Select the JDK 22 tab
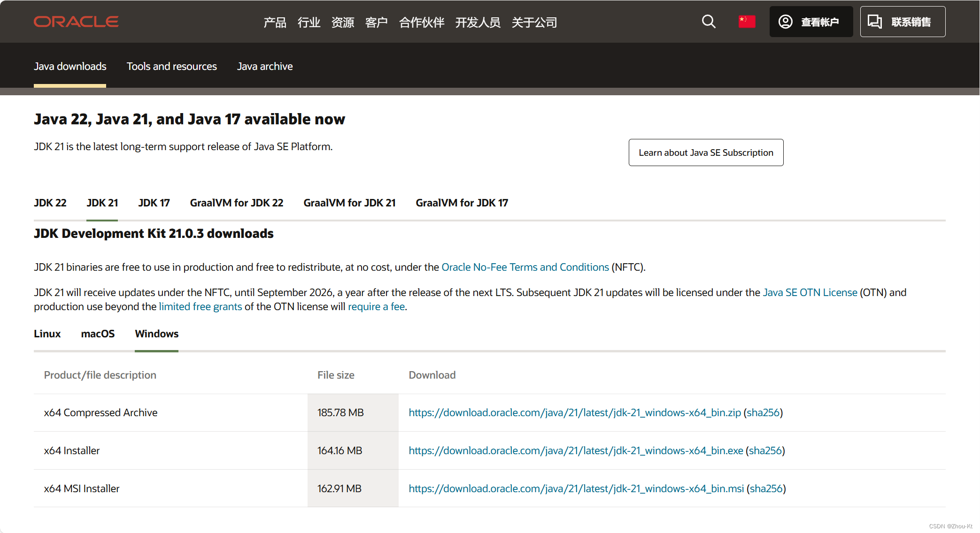This screenshot has width=980, height=533. (x=50, y=203)
